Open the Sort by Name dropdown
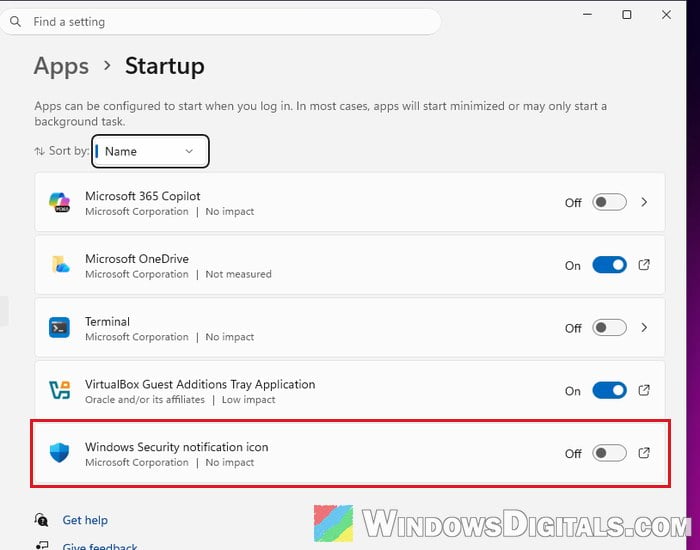 pyautogui.click(x=150, y=151)
